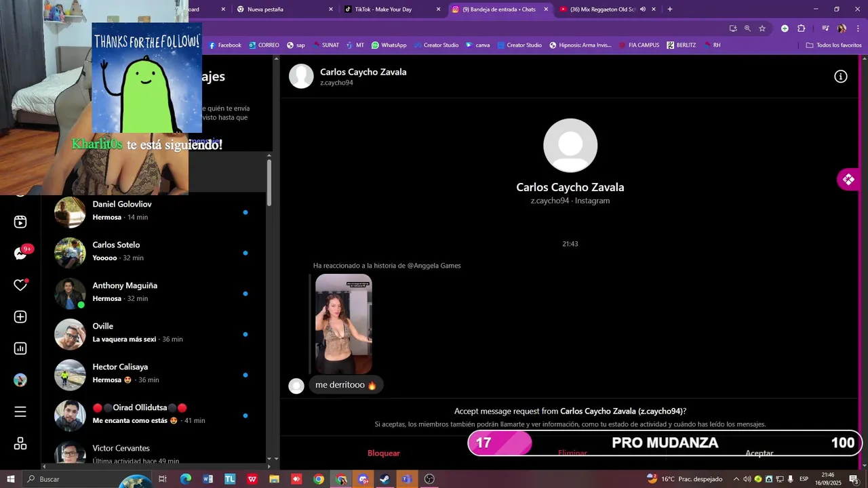Show hidden system tray icons

736,479
